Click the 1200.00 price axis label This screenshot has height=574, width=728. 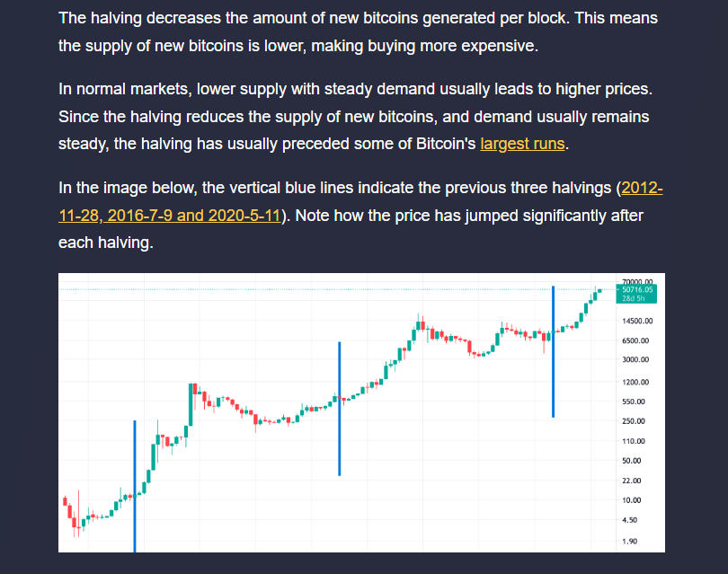click(635, 382)
